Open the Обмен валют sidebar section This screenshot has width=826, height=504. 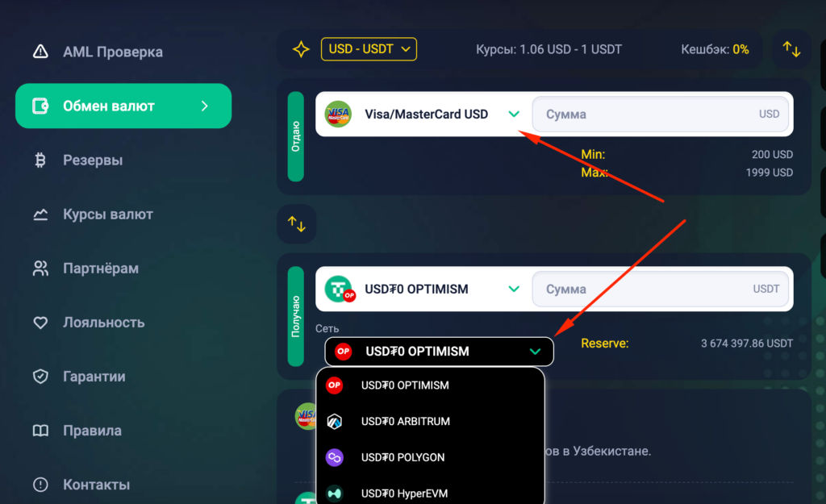(x=123, y=106)
